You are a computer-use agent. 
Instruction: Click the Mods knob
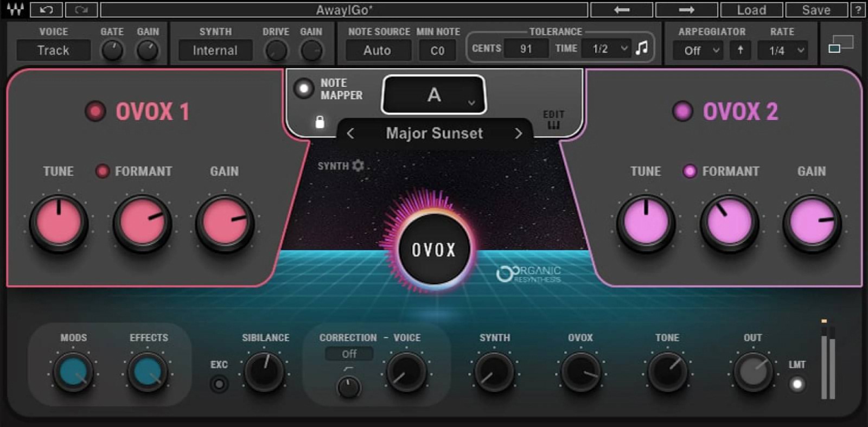coord(73,372)
